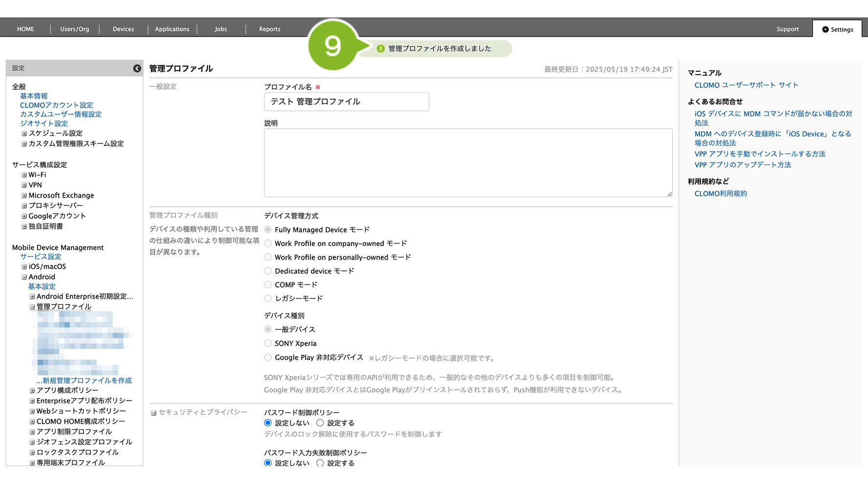Select Work Profile on company-owned モード
This screenshot has width=868, height=488.
click(x=268, y=243)
